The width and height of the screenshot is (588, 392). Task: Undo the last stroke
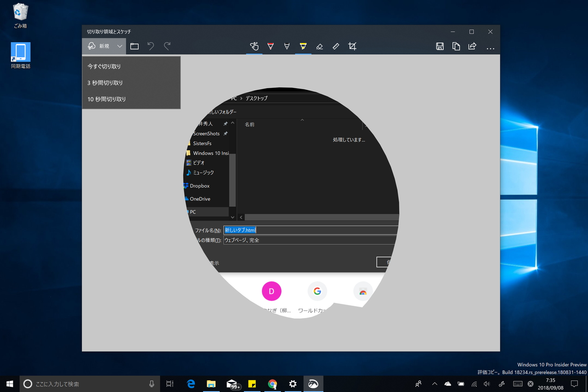[x=151, y=46]
